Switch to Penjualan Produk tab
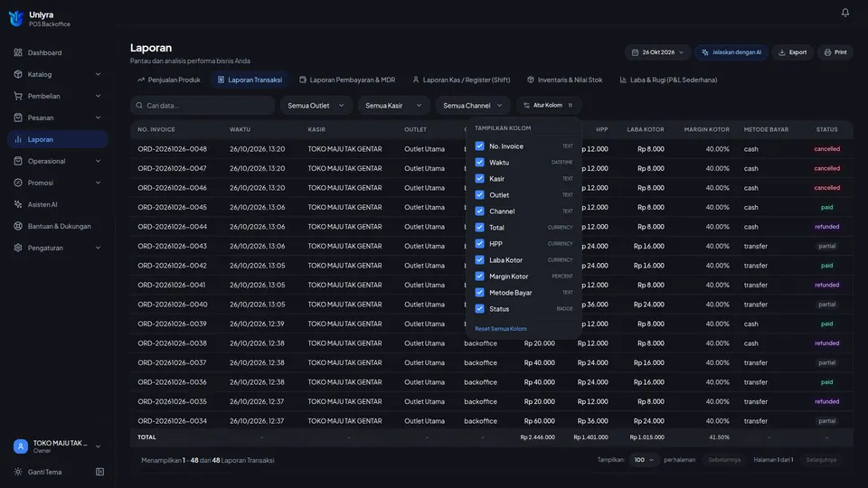The width and height of the screenshot is (868, 488). point(169,80)
